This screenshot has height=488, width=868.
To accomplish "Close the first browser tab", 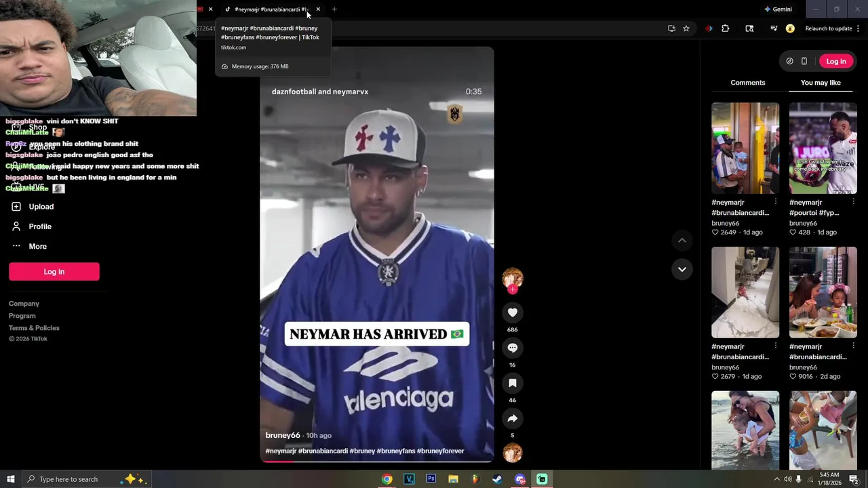I will click(x=210, y=9).
